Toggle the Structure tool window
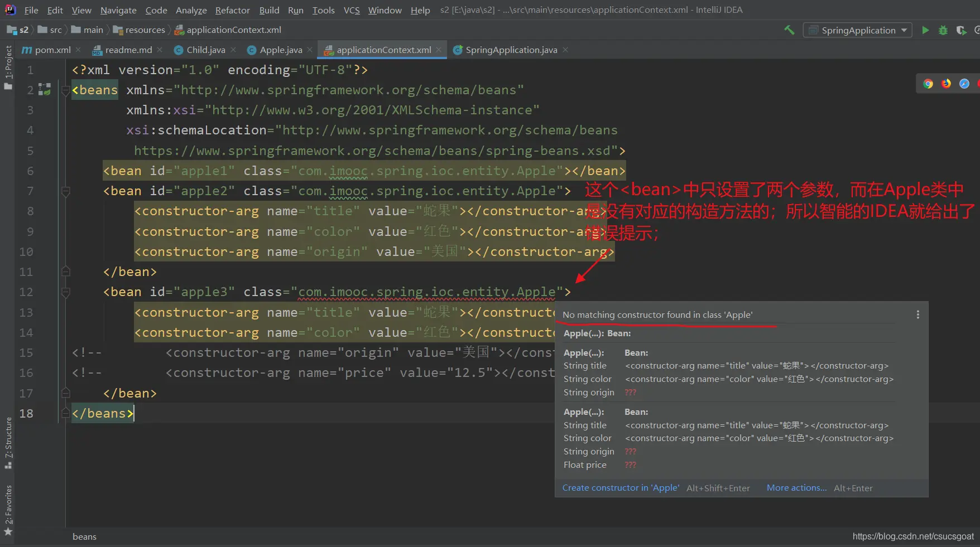Viewport: 980px width, 547px height. point(8,442)
